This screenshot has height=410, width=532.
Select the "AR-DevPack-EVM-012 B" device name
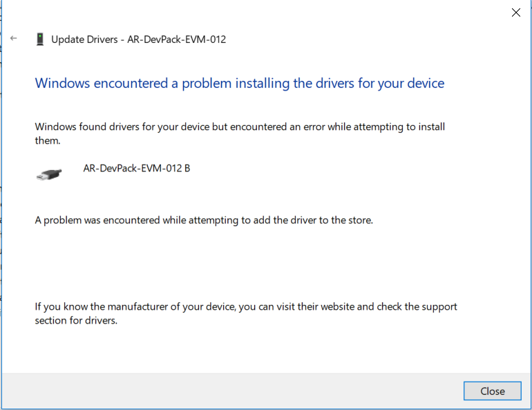coord(136,168)
